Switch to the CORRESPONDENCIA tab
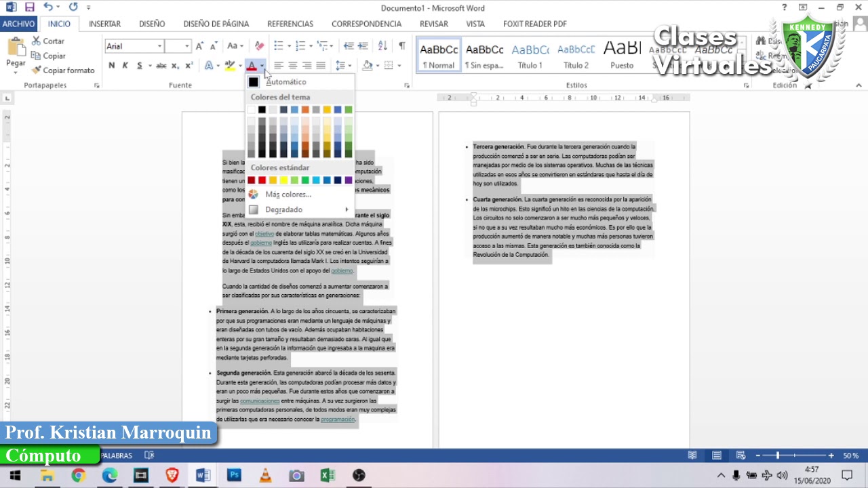Image resolution: width=868 pixels, height=488 pixels. [366, 24]
